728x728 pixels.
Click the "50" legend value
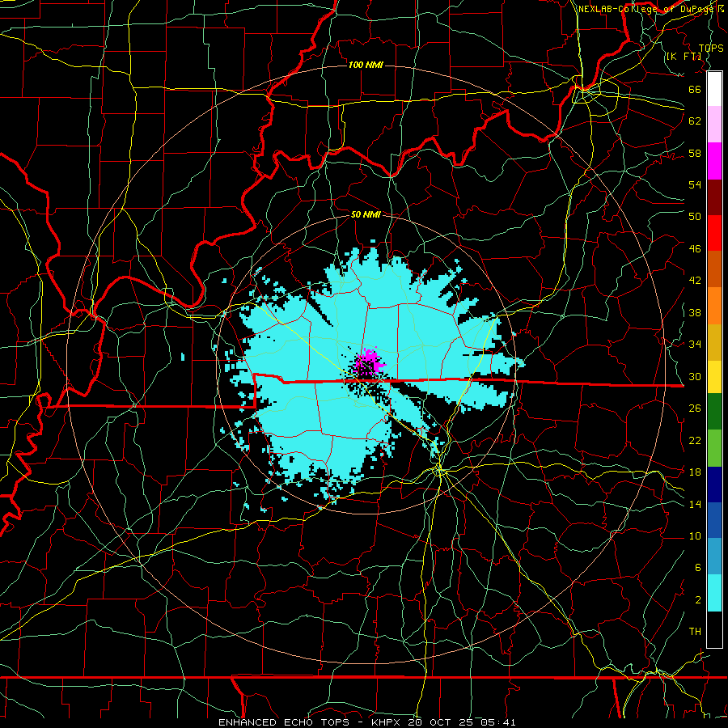point(695,217)
